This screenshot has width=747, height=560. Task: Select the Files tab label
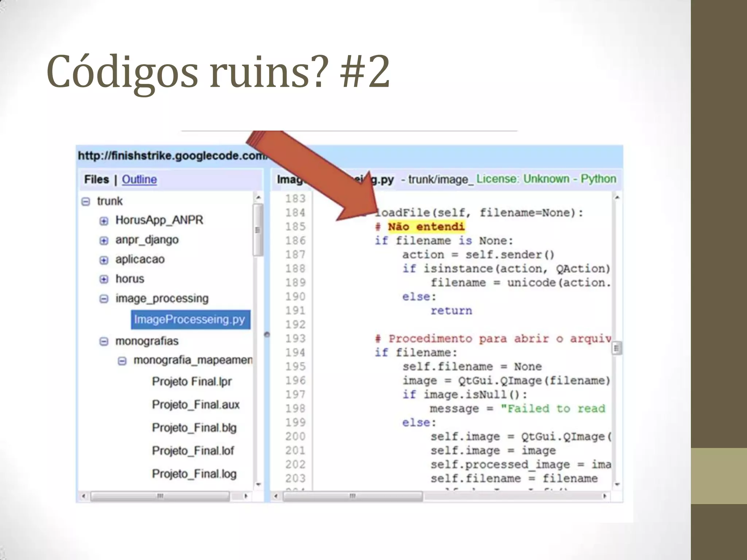(97, 179)
